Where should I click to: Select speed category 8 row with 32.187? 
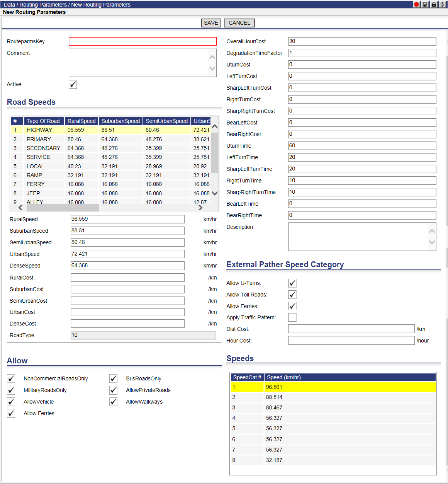pos(333,460)
